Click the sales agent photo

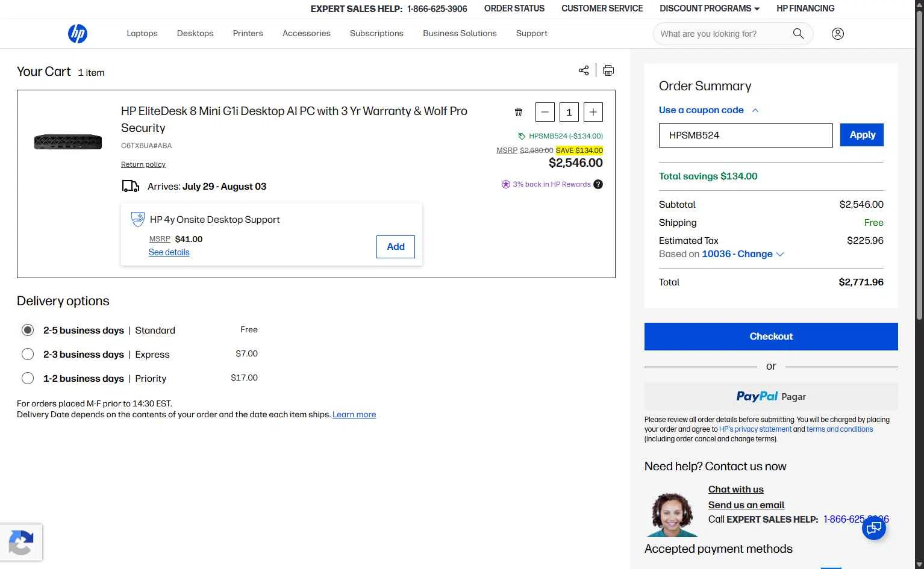tap(672, 515)
